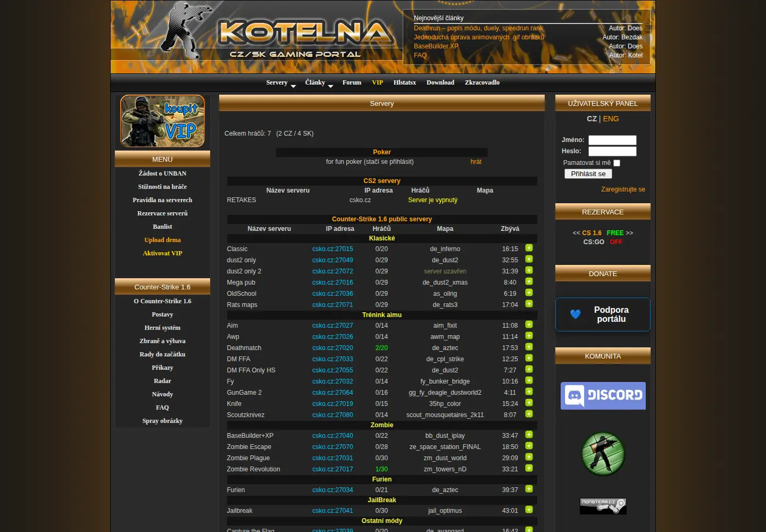The width and height of the screenshot is (766, 532).
Task: Click the CS 1.6 reservation link
Action: tap(592, 233)
